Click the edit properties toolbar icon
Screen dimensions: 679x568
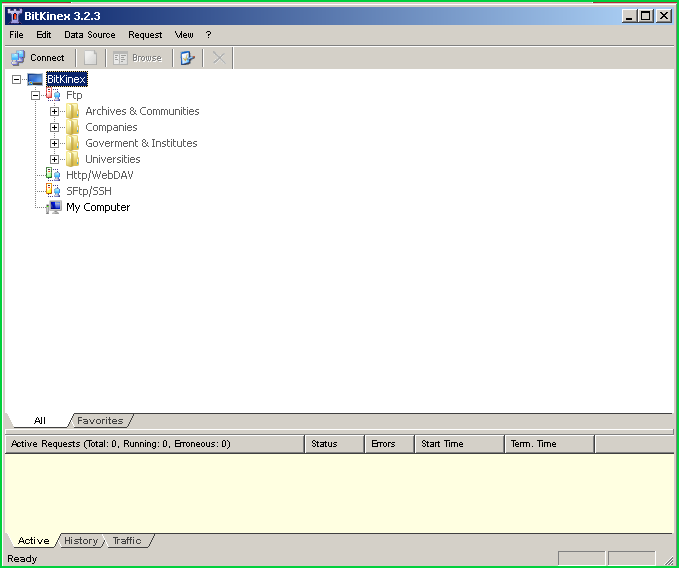(188, 58)
